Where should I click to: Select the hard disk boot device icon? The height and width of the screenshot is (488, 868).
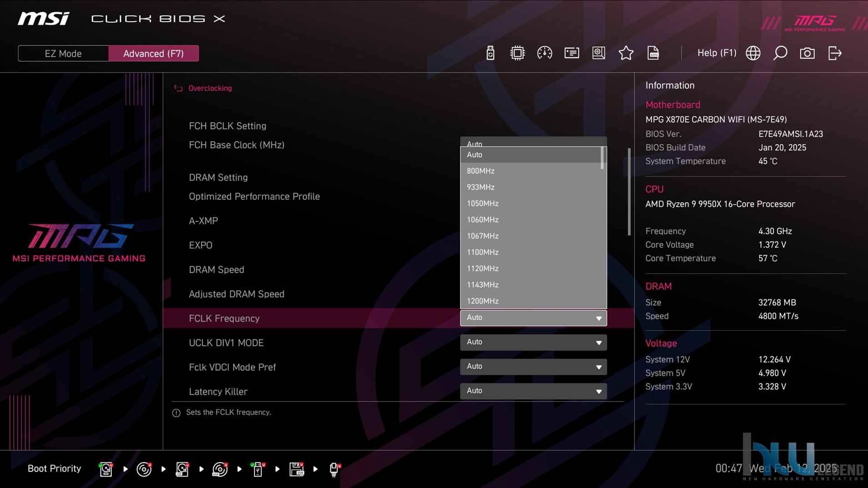[106, 468]
